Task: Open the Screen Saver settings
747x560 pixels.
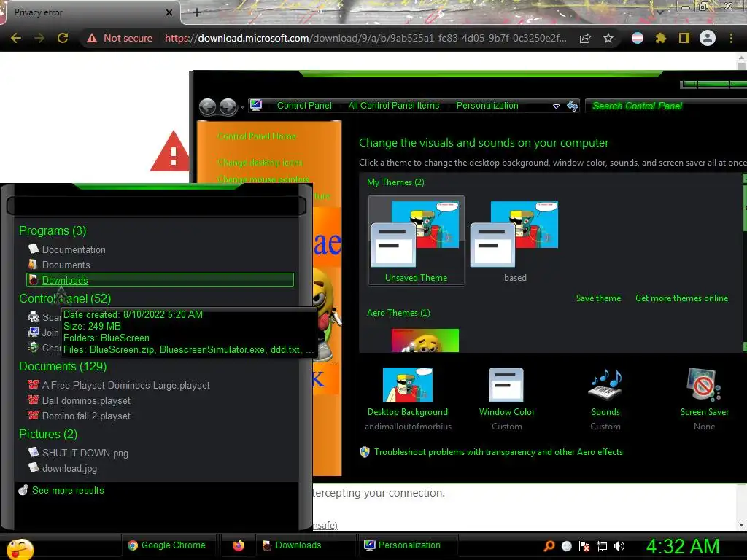Action: (705, 399)
